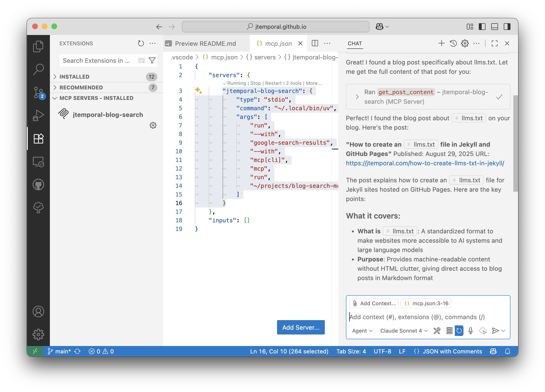The image size is (545, 392).
Task: Open the Claude Sonnet 4 model dropdown
Action: tap(403, 331)
